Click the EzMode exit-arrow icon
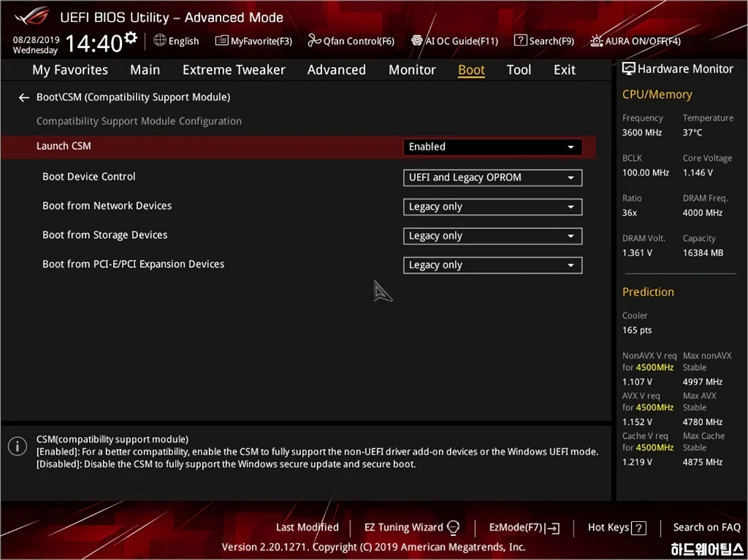This screenshot has width=748, height=560. (554, 528)
